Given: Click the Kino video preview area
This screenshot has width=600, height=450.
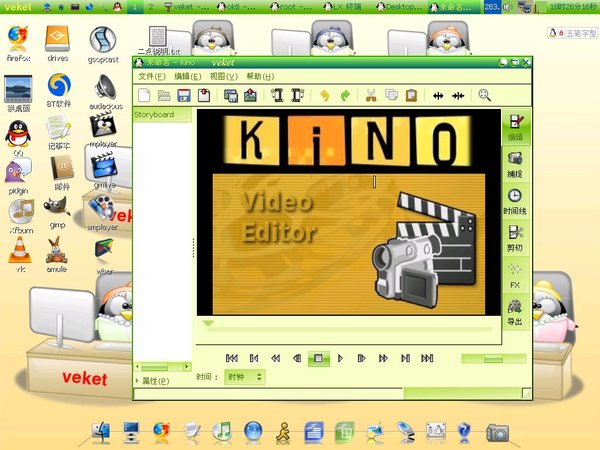Looking at the screenshot, I should click(x=349, y=212).
